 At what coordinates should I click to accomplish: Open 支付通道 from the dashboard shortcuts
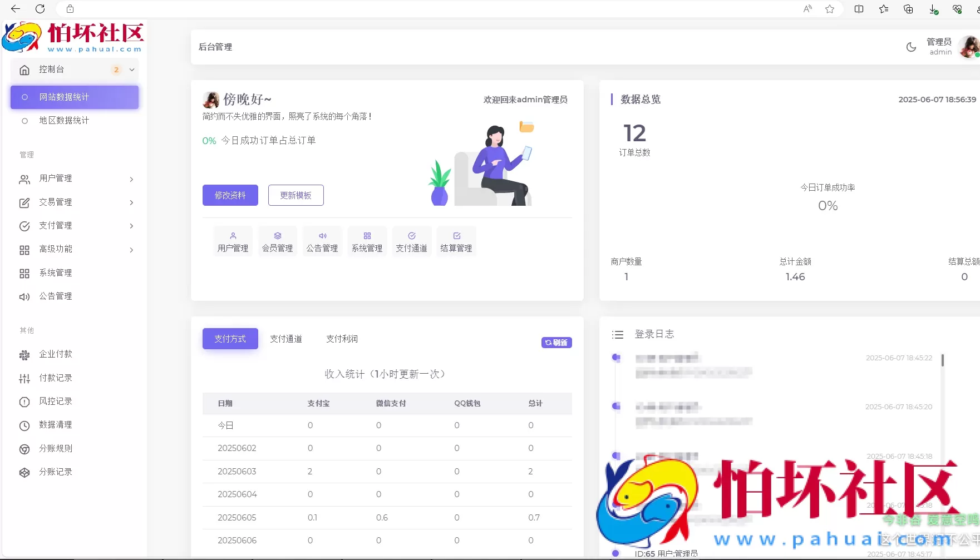pos(411,240)
